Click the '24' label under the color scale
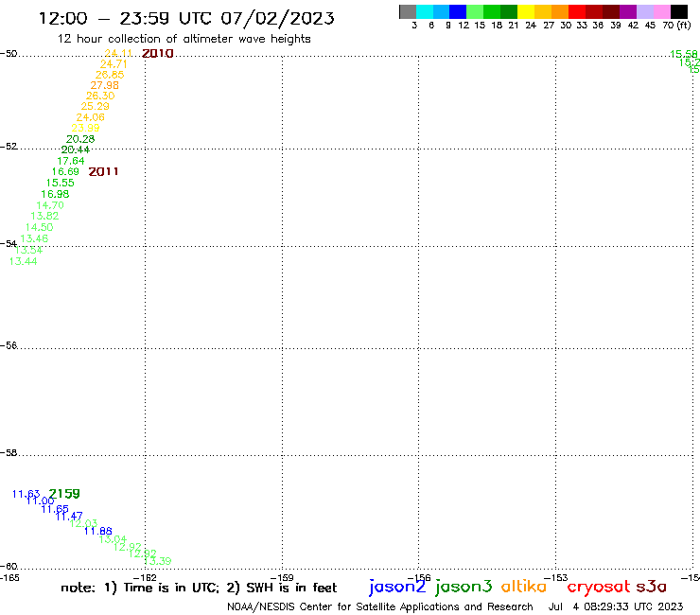700x615 pixels. click(x=531, y=26)
